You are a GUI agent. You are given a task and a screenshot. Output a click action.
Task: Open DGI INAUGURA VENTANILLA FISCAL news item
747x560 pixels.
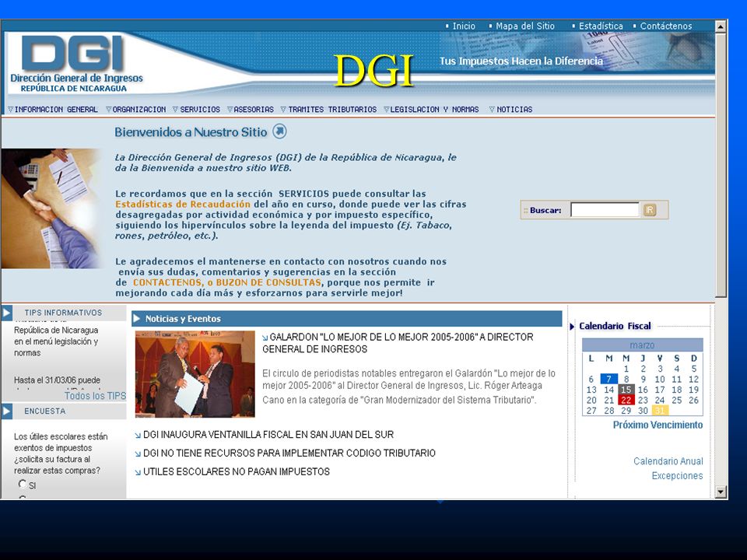tap(268, 435)
